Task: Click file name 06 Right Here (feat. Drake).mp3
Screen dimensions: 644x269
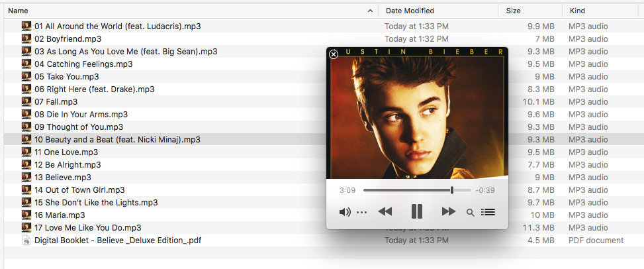Action: 95,89
